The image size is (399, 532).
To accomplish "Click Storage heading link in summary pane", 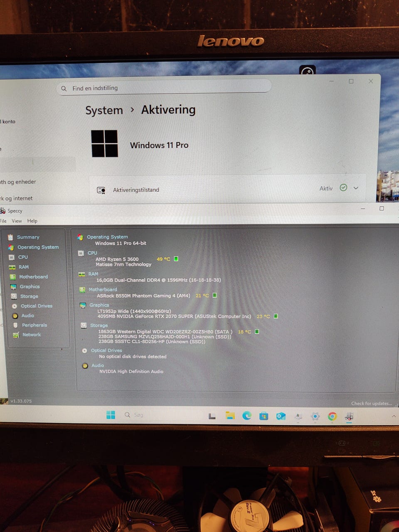I will pos(99,325).
